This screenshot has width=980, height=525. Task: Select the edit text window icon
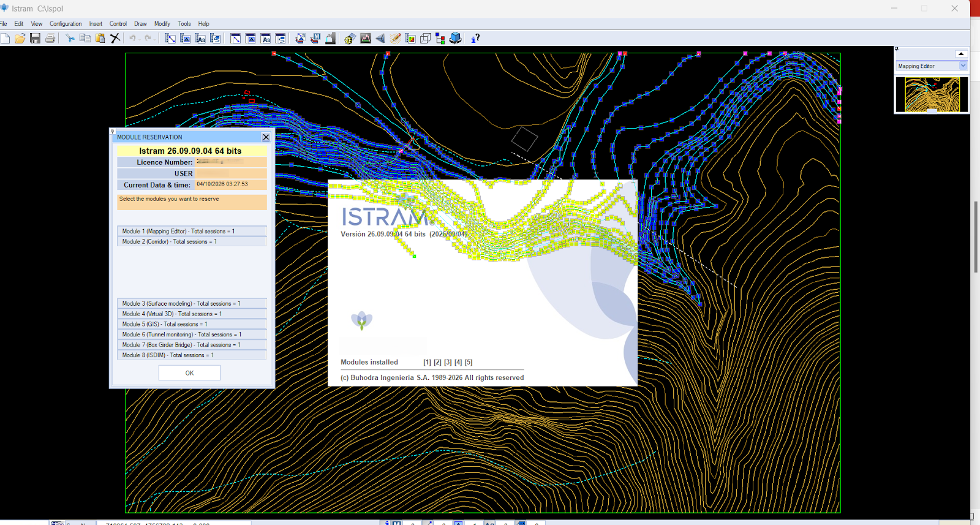[x=266, y=38]
